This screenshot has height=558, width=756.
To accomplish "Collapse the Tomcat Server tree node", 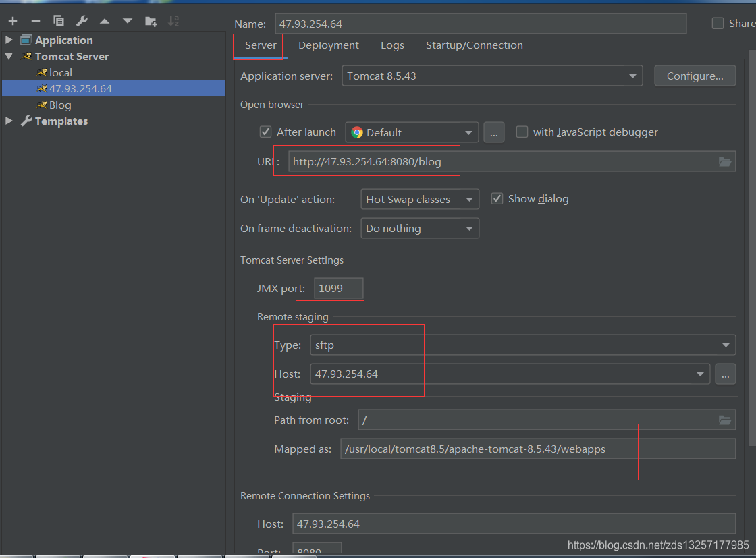I will [x=9, y=57].
